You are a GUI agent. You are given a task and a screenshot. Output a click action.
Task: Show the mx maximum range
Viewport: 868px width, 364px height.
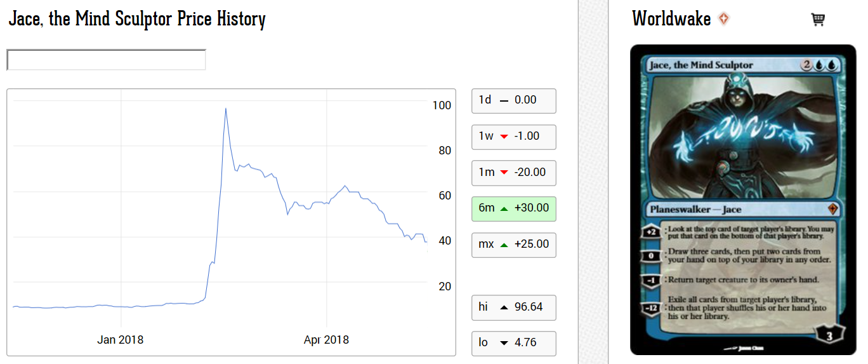513,245
